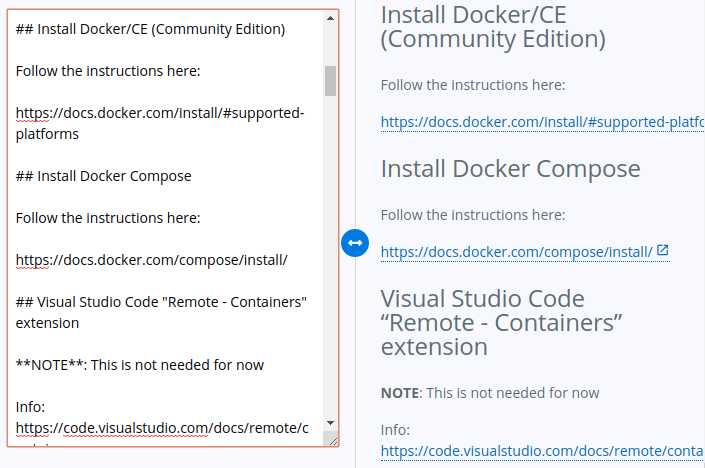Click the "**NOTE**: This is not needed" editor line
This screenshot has height=468, width=705.
pyautogui.click(x=140, y=364)
